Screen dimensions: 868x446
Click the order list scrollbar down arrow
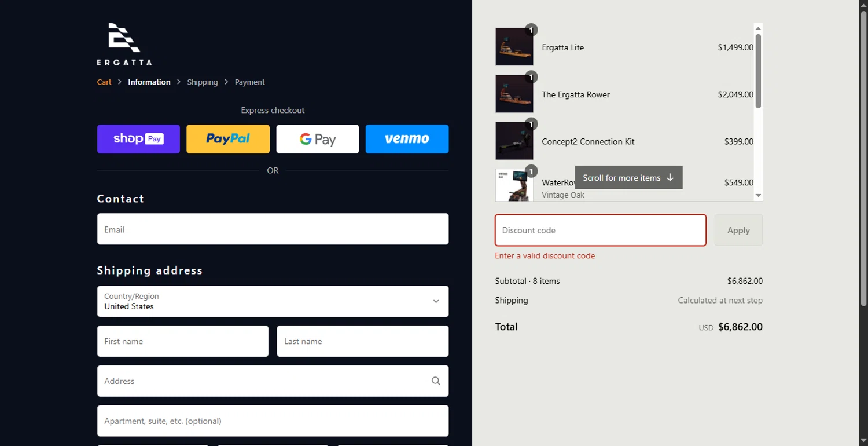(x=758, y=196)
